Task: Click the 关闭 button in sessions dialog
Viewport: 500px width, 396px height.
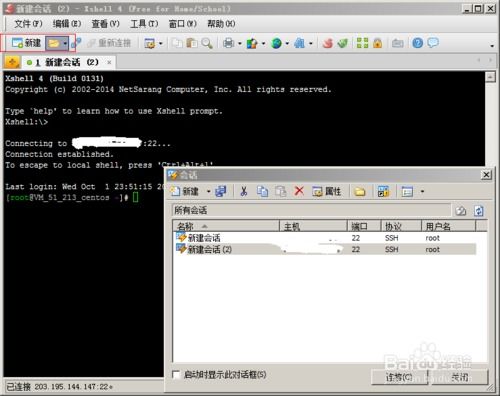Action: tap(460, 377)
